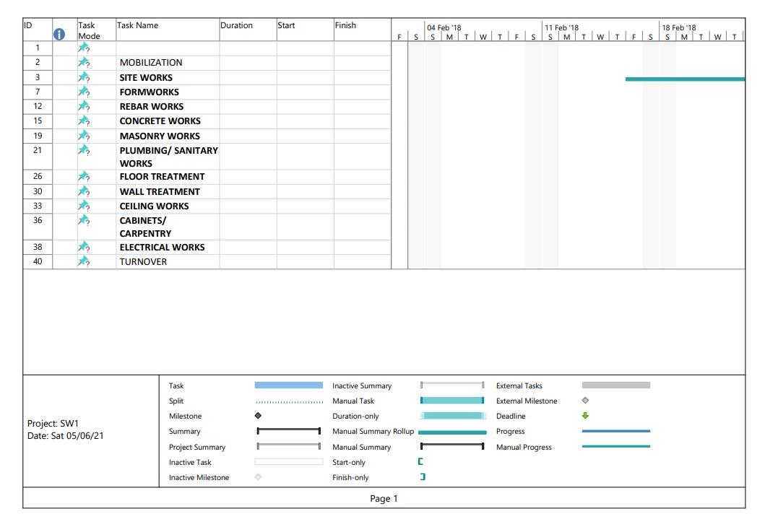Click the green Deadline arrow in the legend

tap(584, 415)
